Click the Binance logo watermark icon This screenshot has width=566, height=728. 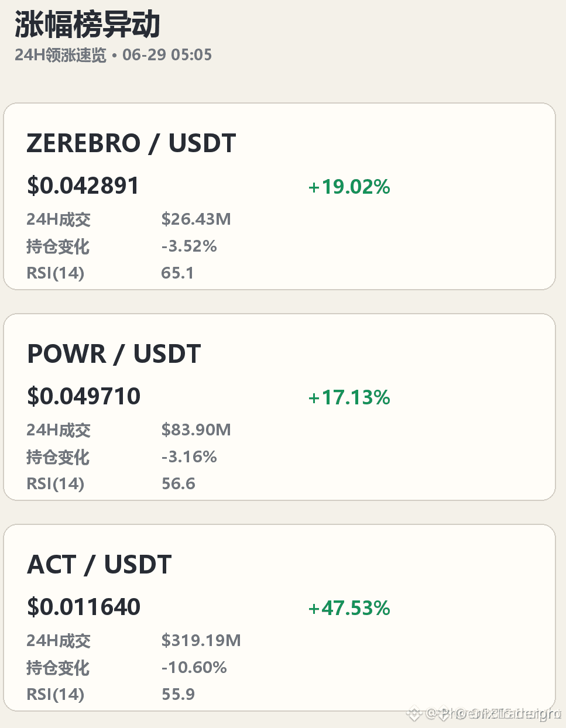pos(414,714)
